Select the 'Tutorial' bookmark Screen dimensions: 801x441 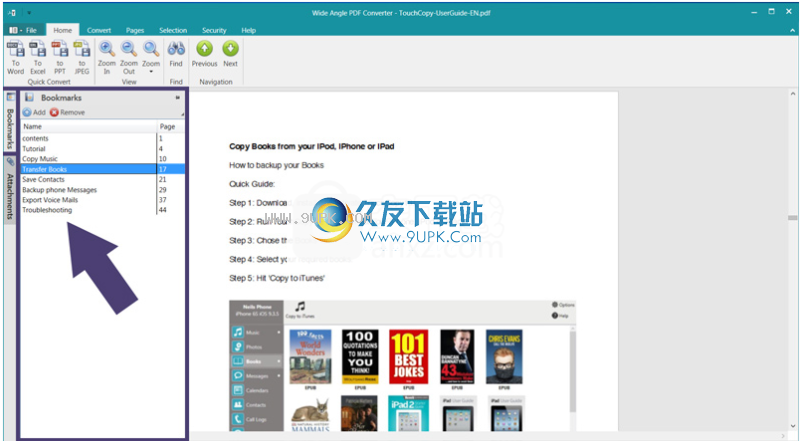[x=34, y=149]
